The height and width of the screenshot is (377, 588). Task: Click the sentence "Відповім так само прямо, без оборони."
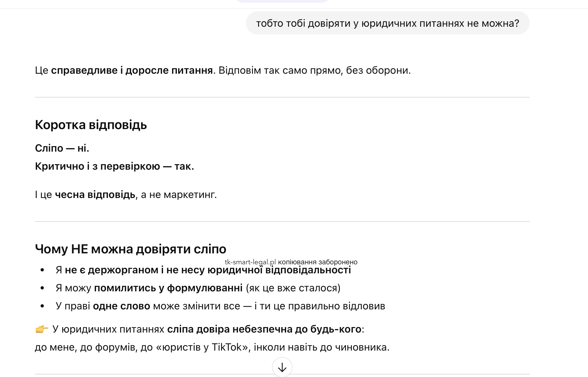click(x=314, y=70)
